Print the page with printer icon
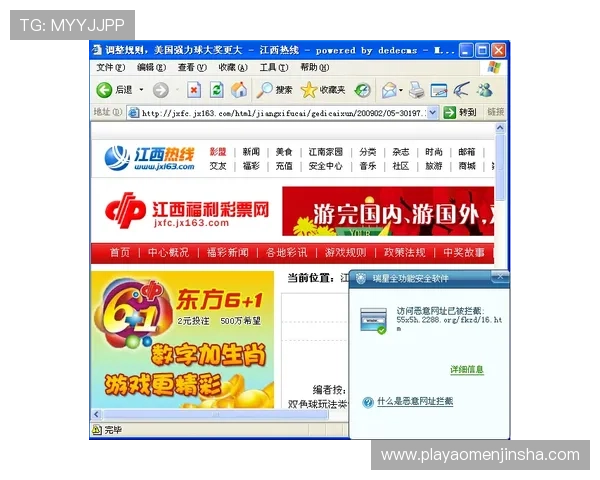Image resolution: width=600 pixels, height=480 pixels. tap(417, 90)
